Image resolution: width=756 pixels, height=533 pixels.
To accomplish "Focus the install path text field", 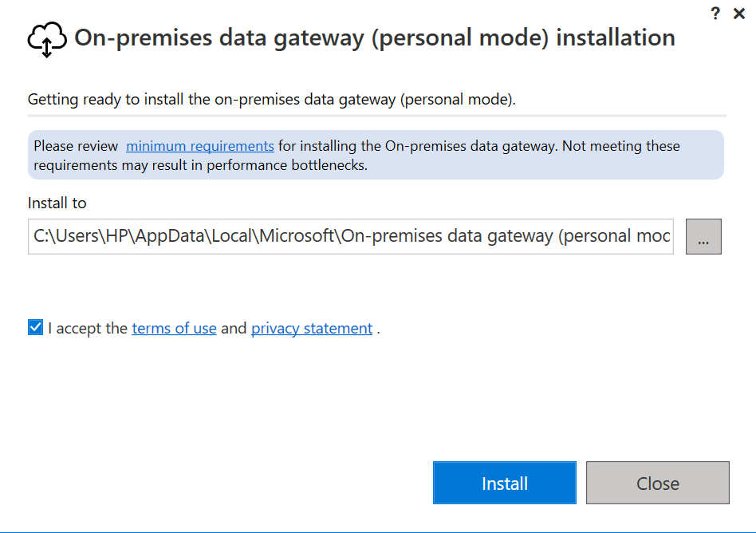I will 351,236.
